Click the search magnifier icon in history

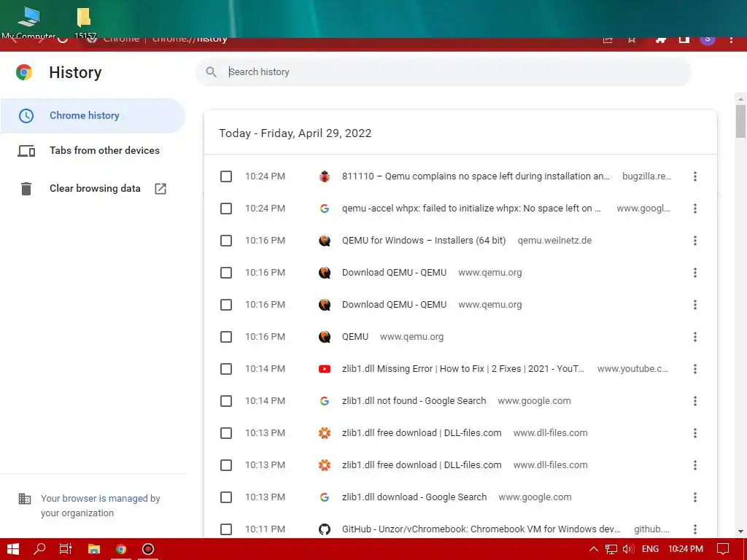211,72
